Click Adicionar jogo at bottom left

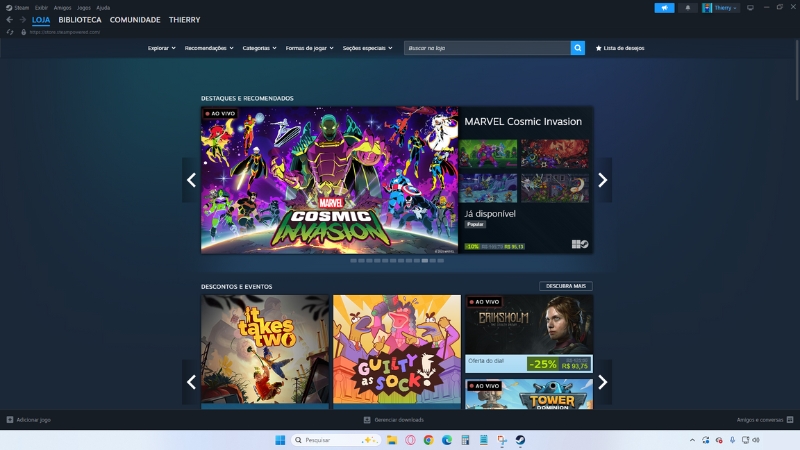29,420
